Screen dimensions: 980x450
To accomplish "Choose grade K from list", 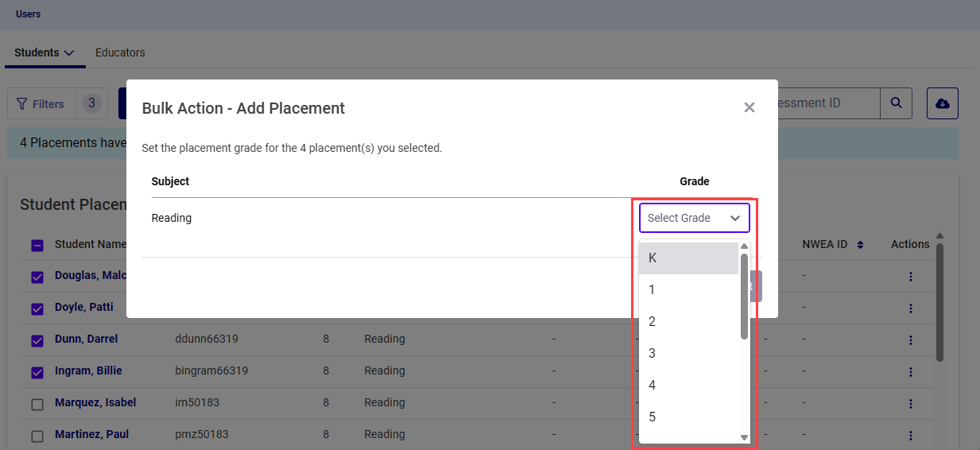I will (x=688, y=258).
